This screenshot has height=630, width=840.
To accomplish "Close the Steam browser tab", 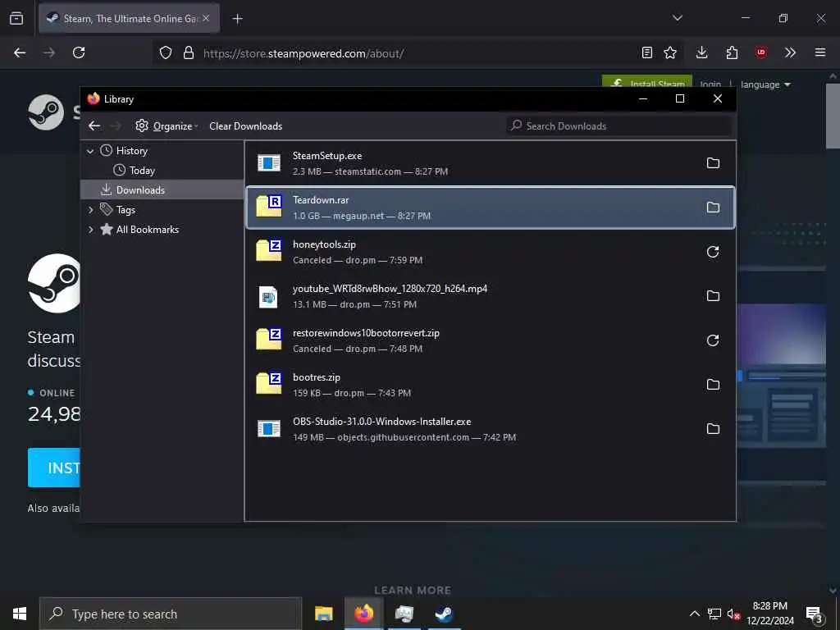I will pyautogui.click(x=206, y=18).
